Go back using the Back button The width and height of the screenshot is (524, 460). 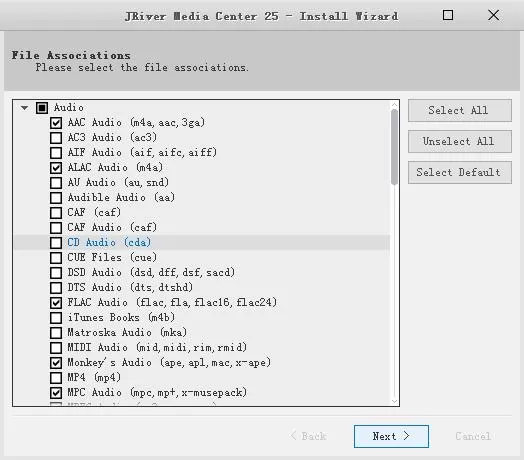pyautogui.click(x=309, y=436)
